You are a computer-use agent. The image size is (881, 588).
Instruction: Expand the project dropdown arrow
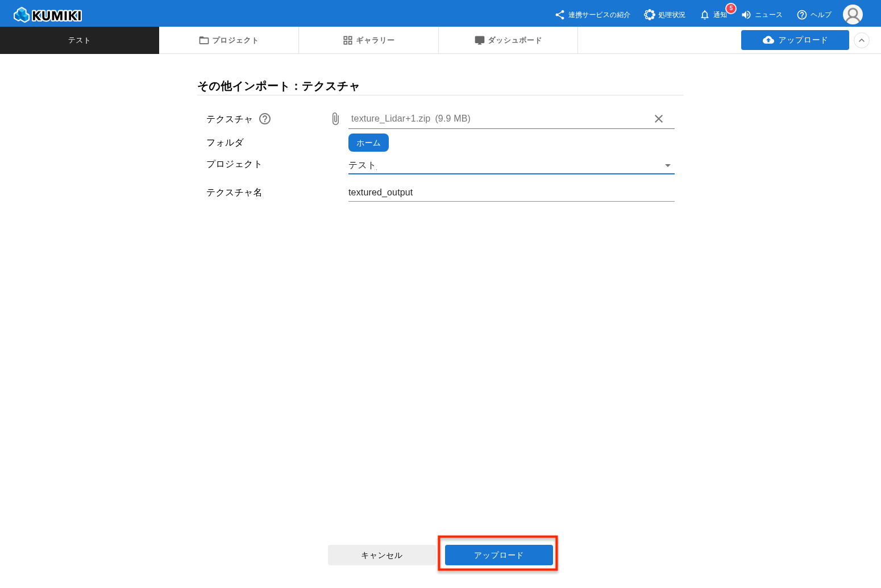pyautogui.click(x=668, y=166)
